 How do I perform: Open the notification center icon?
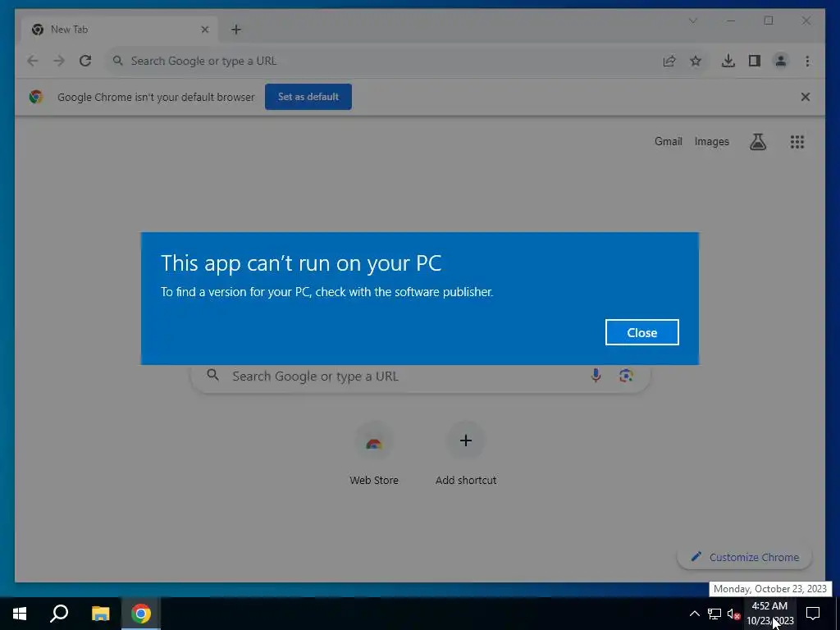pyautogui.click(x=813, y=614)
